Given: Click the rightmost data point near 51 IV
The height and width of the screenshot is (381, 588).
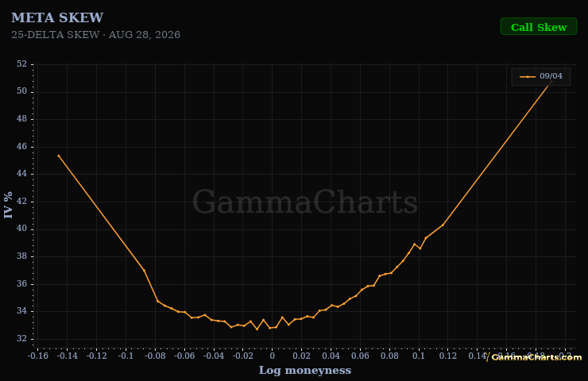Looking at the screenshot, I should pos(551,81).
